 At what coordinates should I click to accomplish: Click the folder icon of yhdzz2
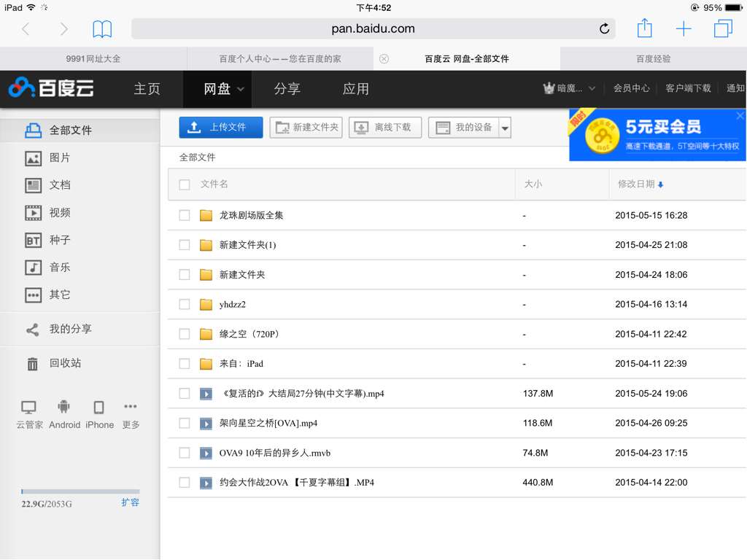206,304
